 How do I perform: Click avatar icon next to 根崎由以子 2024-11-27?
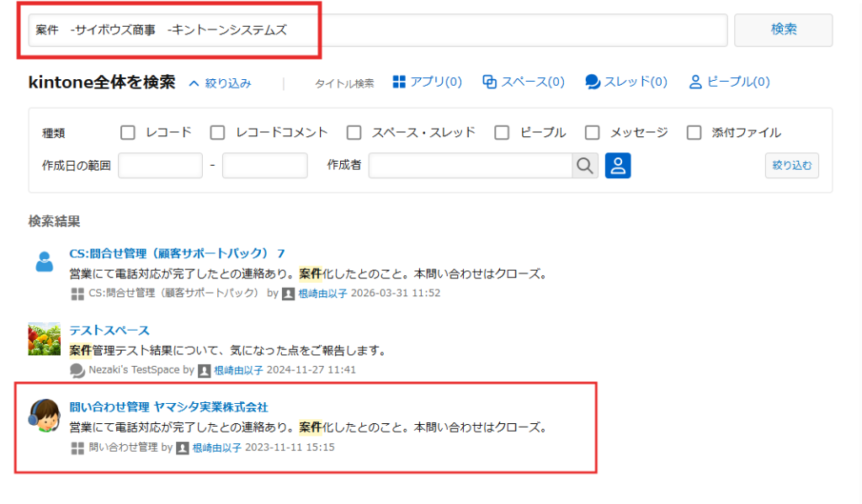[204, 371]
